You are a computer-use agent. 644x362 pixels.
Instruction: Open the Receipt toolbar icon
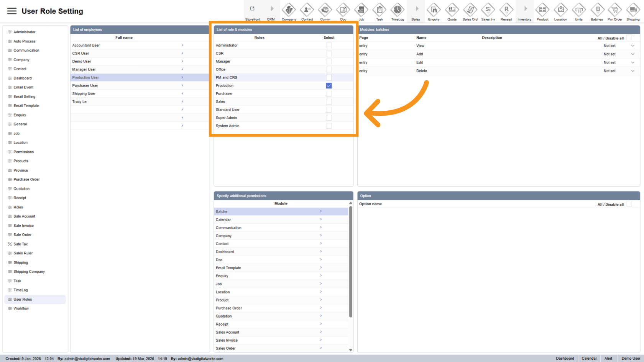tap(506, 10)
